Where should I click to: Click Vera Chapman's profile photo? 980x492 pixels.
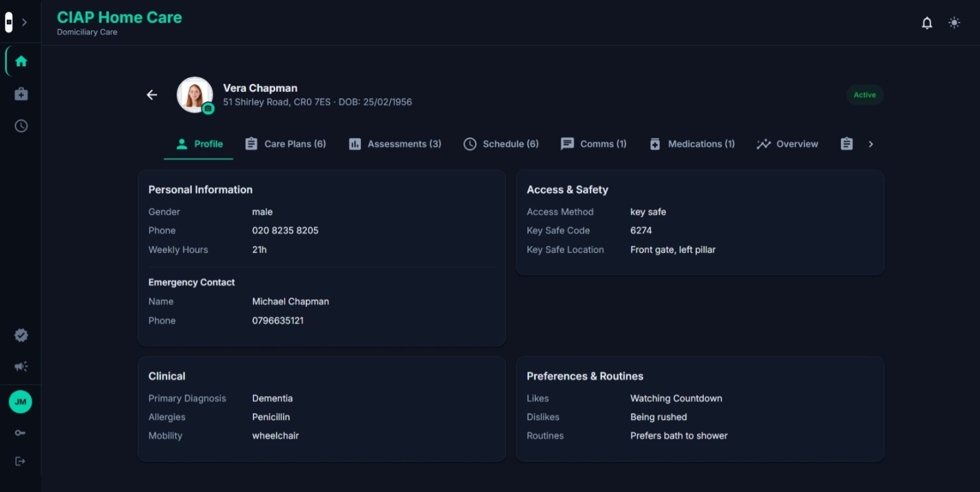pyautogui.click(x=195, y=95)
